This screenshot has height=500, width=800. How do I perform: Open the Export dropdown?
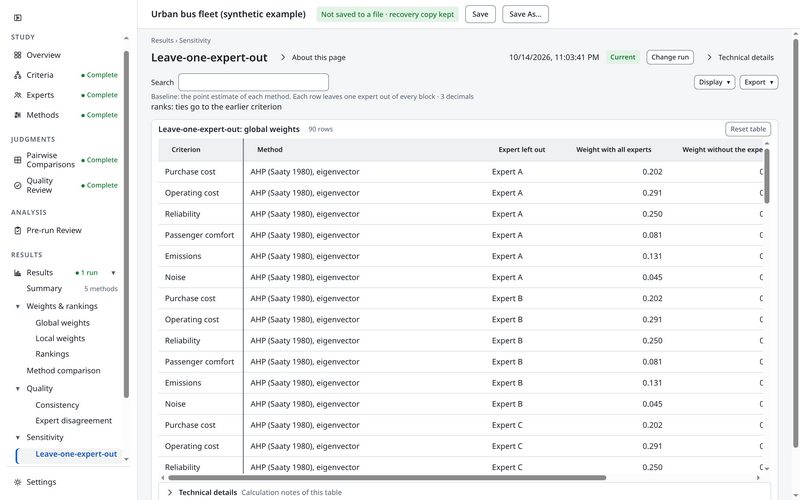coord(759,82)
